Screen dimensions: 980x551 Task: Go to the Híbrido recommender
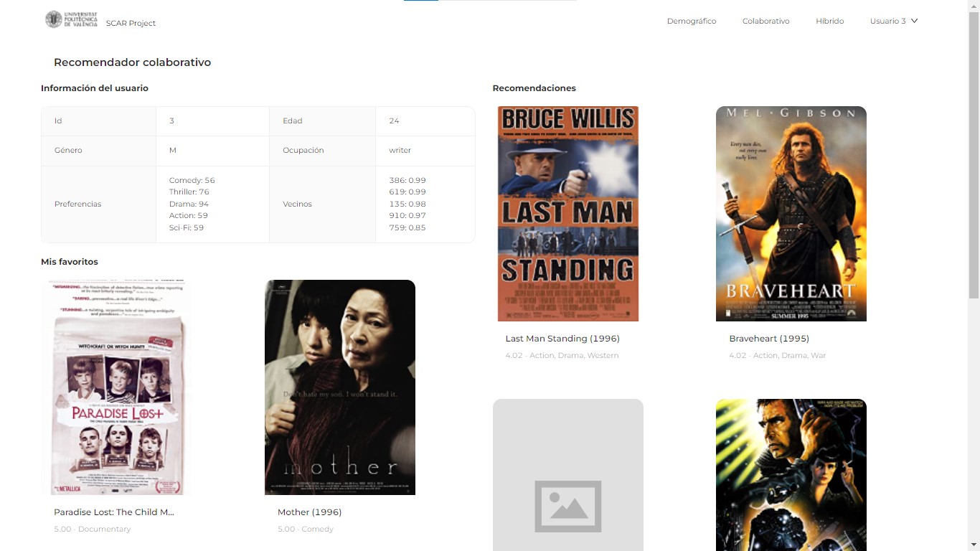[x=829, y=21]
